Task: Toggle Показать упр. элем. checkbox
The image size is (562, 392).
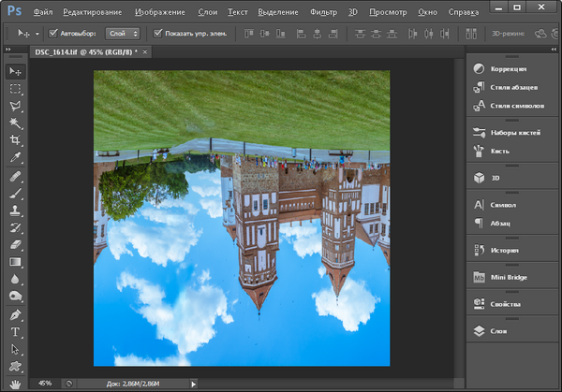Action: coord(157,34)
